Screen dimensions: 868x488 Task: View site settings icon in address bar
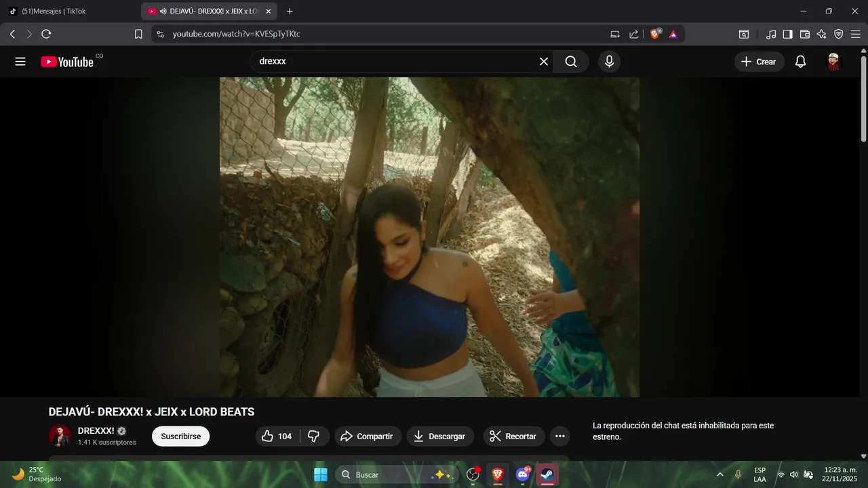[x=160, y=34]
